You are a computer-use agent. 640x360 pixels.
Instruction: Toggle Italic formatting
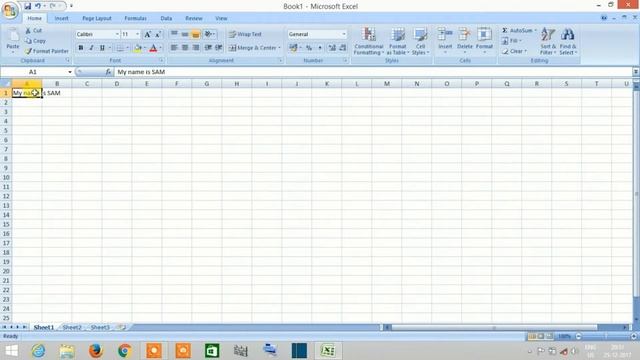point(91,48)
